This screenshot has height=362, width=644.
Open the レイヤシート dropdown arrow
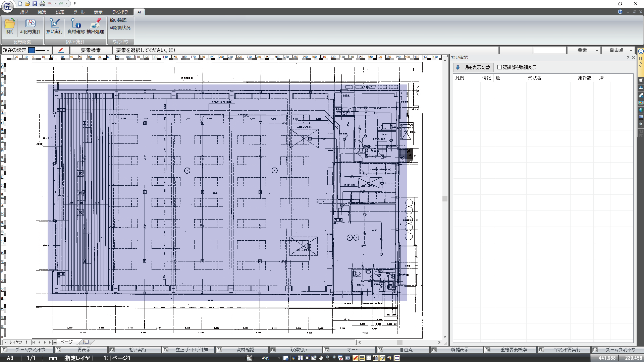(5, 342)
